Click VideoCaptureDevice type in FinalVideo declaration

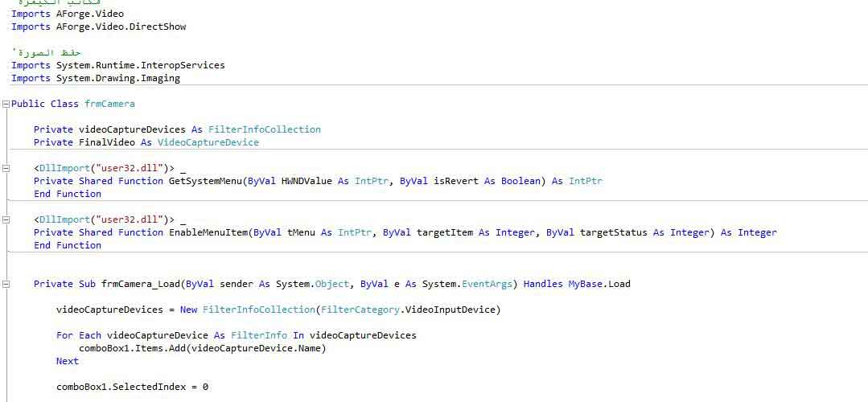tap(208, 142)
